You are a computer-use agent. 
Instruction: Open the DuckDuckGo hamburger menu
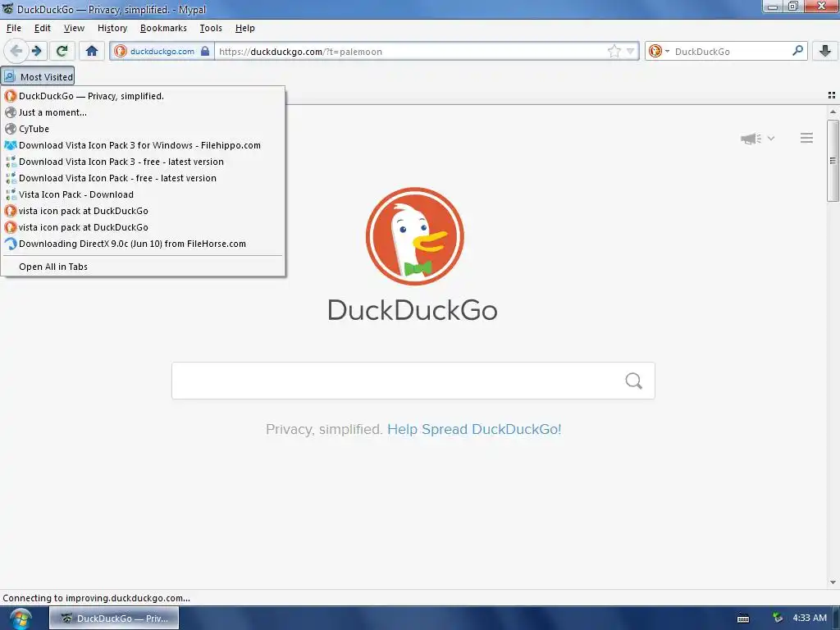[807, 138]
